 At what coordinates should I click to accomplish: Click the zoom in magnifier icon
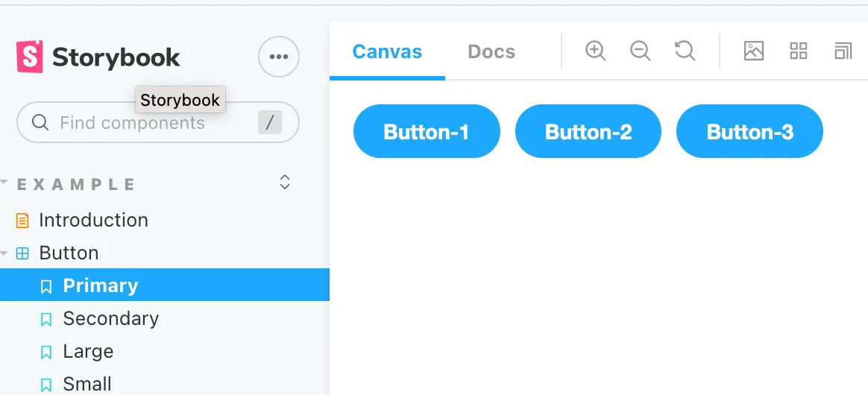[x=595, y=51]
